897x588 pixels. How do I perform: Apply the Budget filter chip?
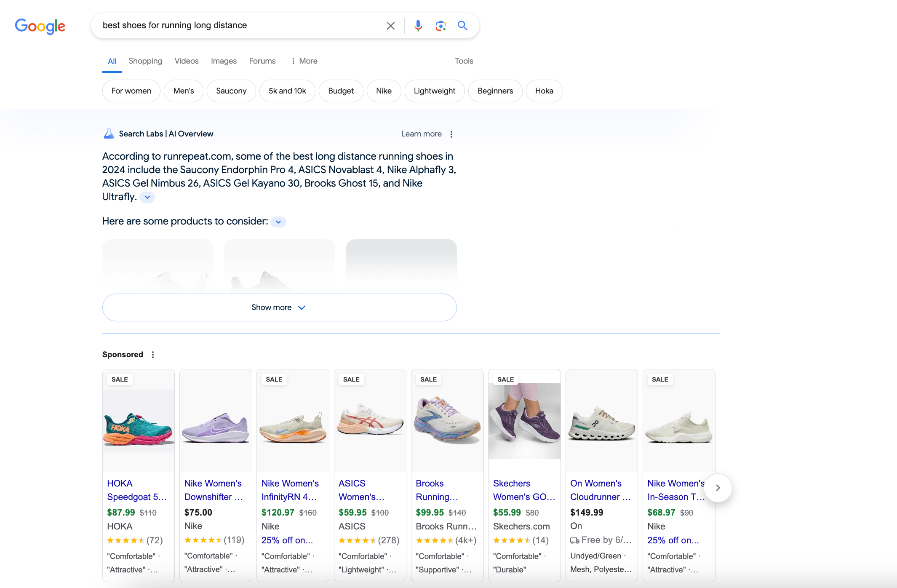click(x=341, y=91)
